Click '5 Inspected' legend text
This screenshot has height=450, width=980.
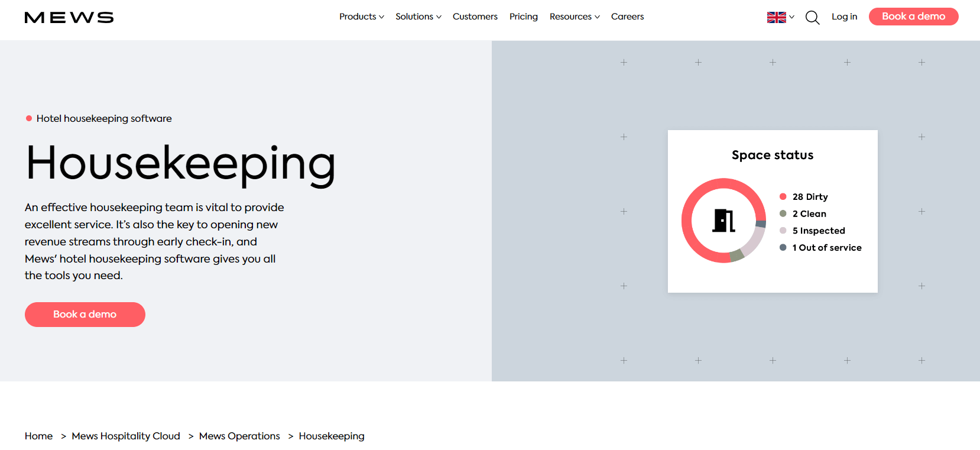pyautogui.click(x=819, y=231)
